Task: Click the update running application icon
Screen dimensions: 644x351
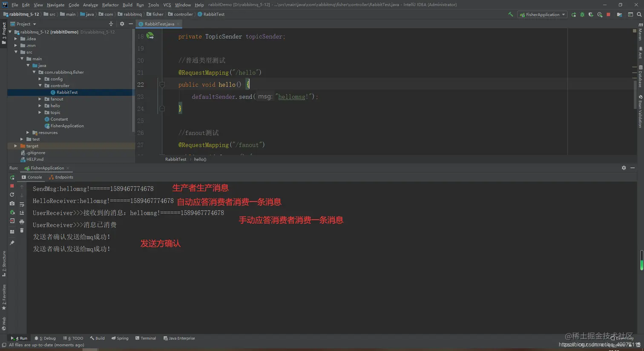Action: pos(12,195)
